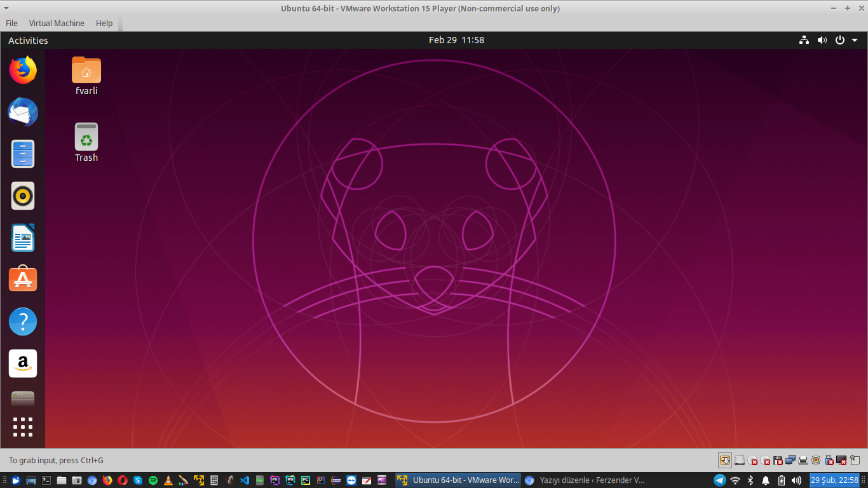Screen dimensions: 868x488
Task: Click the battery icon in host tray
Action: [x=782, y=480]
